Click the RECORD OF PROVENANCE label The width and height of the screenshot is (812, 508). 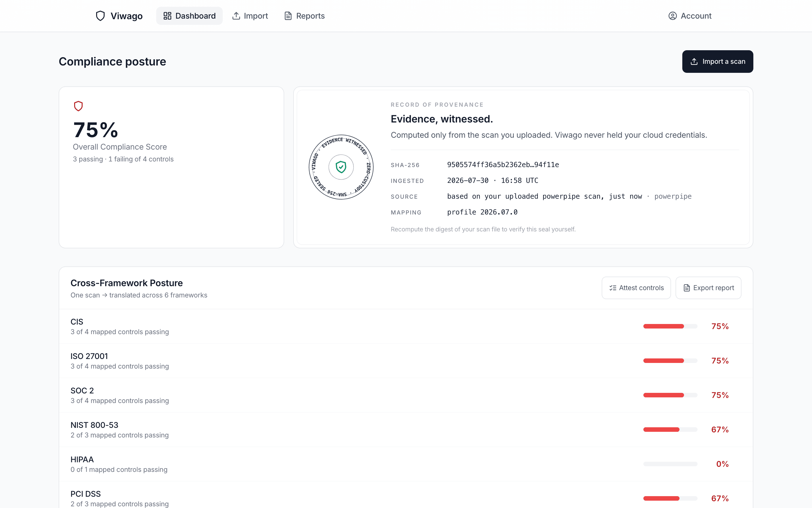pyautogui.click(x=437, y=105)
